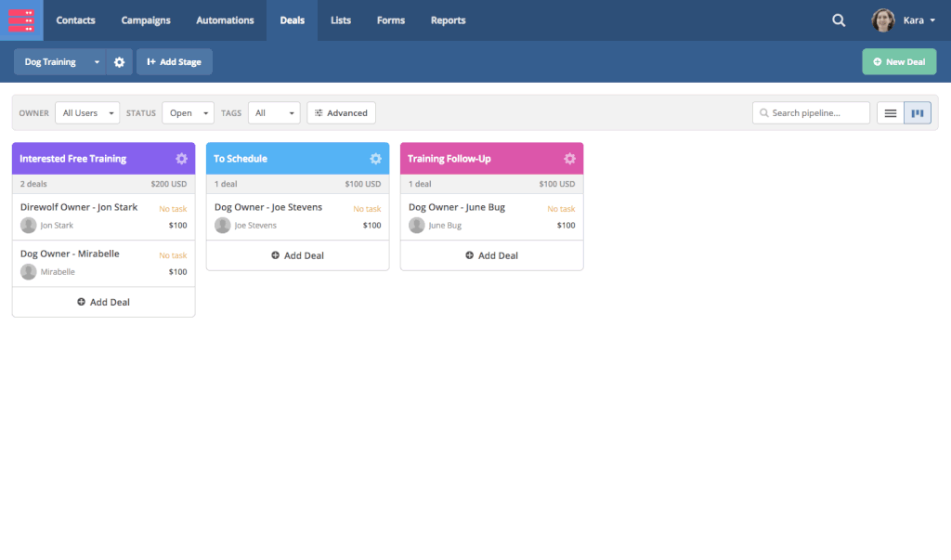Image resolution: width=951 pixels, height=560 pixels.
Task: Switch to list view
Action: (x=890, y=113)
